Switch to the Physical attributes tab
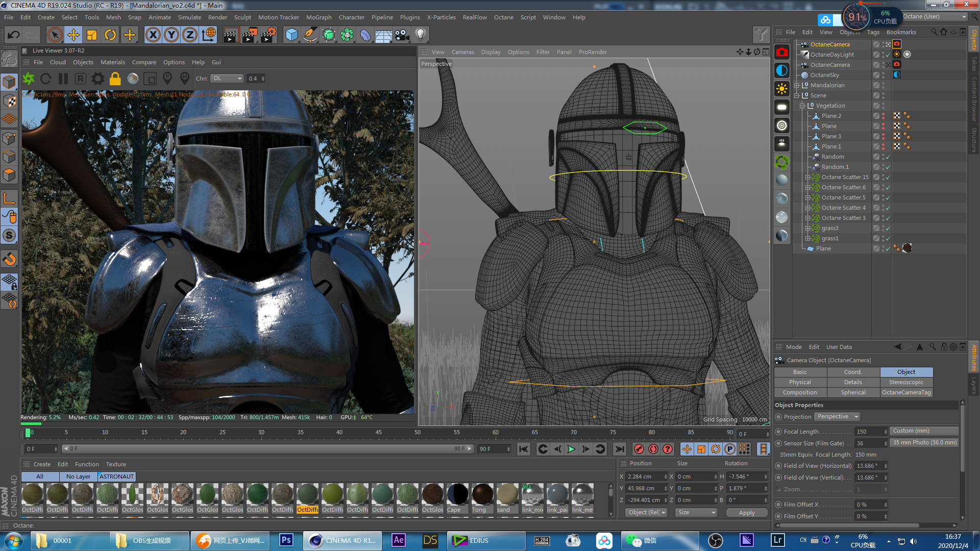 click(x=800, y=382)
